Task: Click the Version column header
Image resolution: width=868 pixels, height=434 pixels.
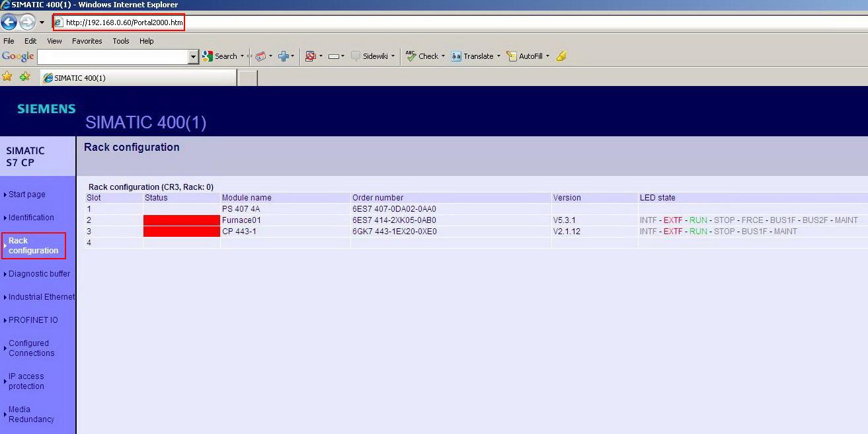Action: [567, 198]
